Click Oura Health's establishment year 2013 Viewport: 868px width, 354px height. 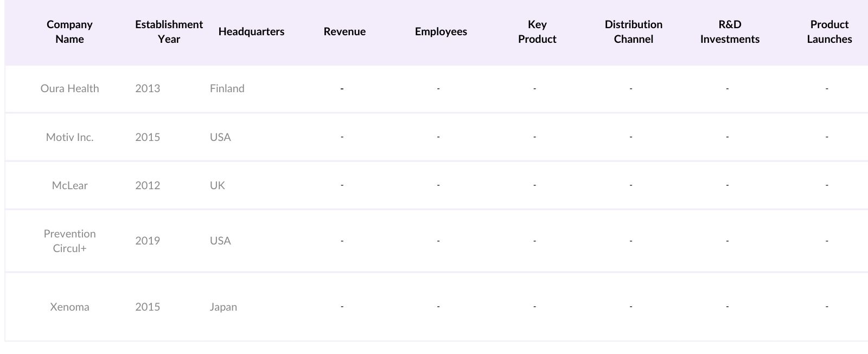[148, 88]
